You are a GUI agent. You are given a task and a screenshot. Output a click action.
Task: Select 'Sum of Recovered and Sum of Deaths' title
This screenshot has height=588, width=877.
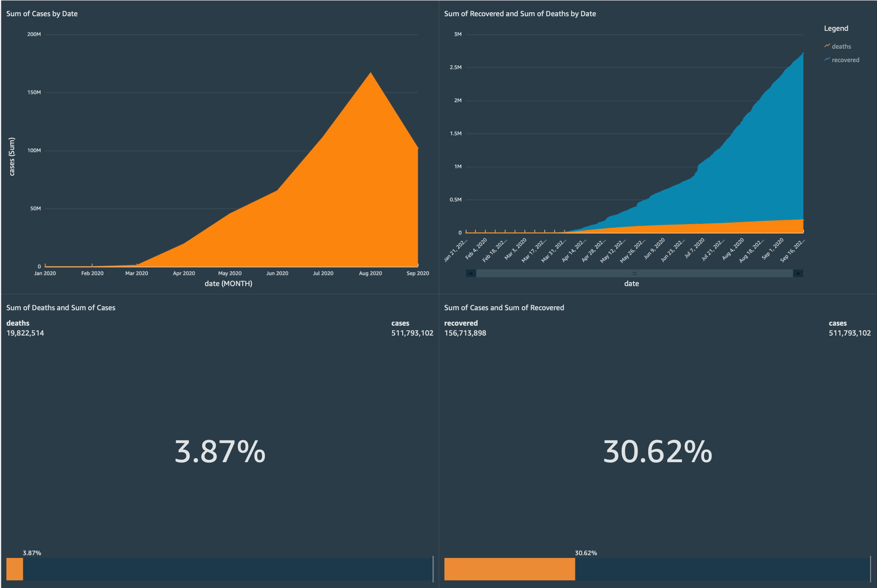click(x=520, y=14)
